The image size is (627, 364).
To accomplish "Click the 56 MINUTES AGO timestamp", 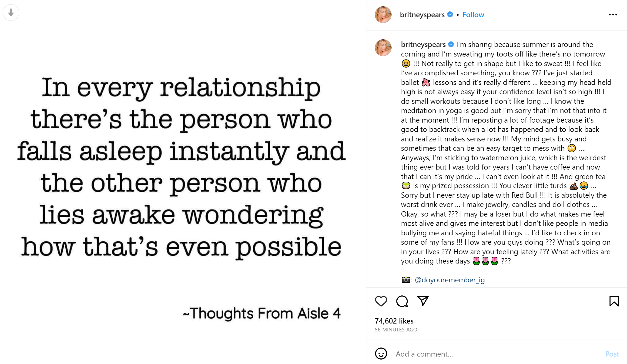I will [396, 330].
